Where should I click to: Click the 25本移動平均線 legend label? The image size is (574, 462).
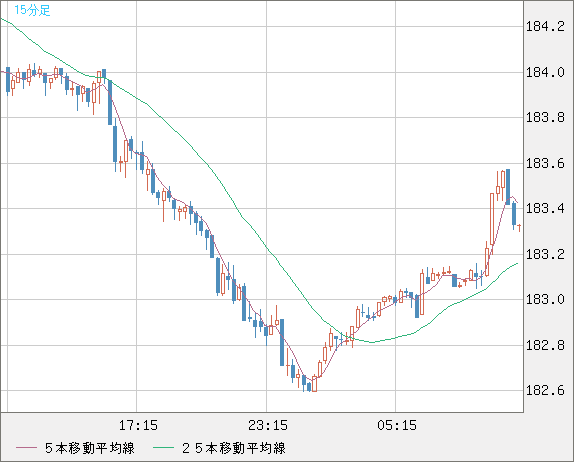[x=234, y=448]
